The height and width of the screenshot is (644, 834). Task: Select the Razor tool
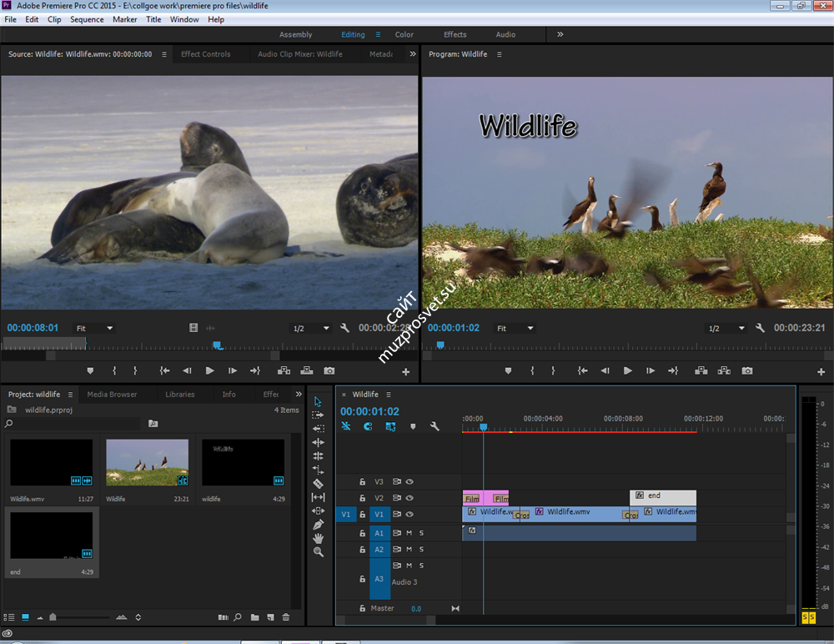pyautogui.click(x=318, y=484)
